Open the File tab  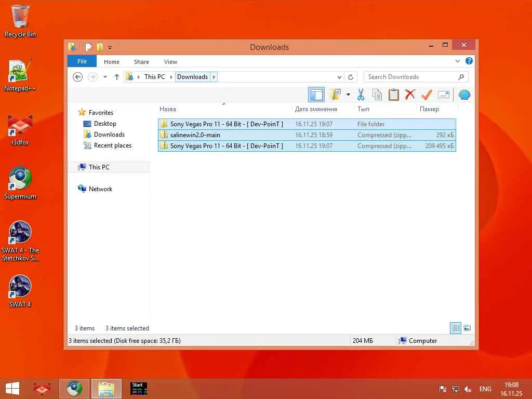coord(82,61)
